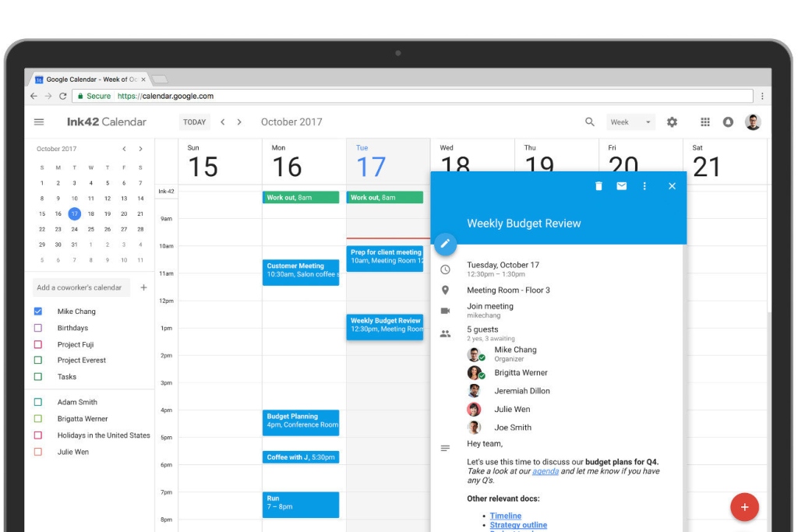Enable the Tasks calendar
Image resolution: width=798 pixels, height=532 pixels.
click(x=38, y=377)
